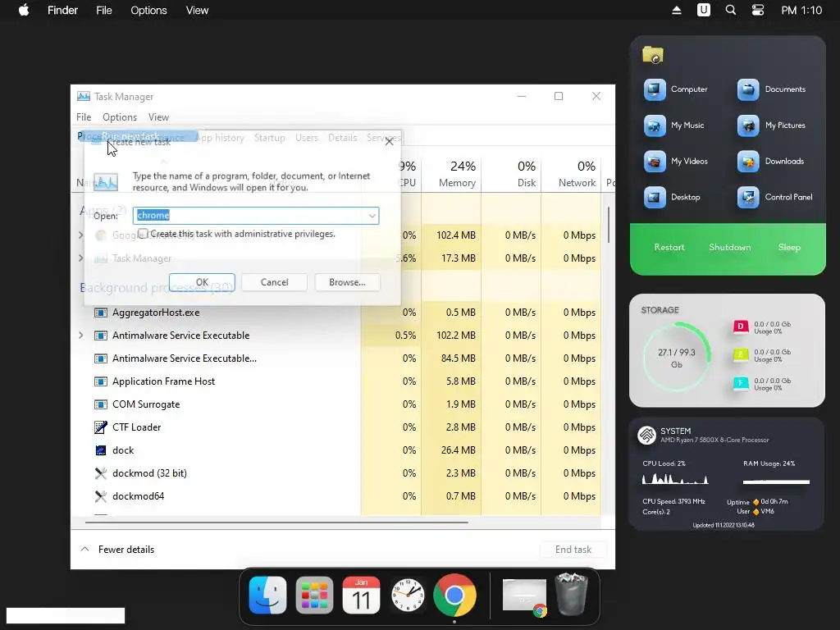840x630 pixels.
Task: Open the search magnifier in menu bar
Action: (x=730, y=10)
